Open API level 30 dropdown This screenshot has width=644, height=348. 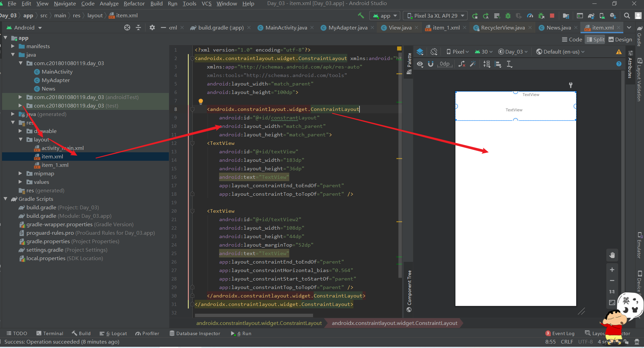tap(484, 52)
